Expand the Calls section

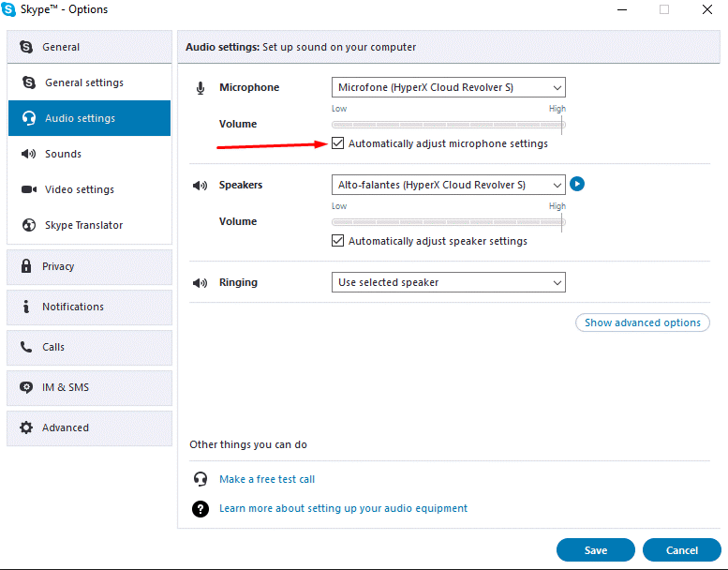[89, 348]
